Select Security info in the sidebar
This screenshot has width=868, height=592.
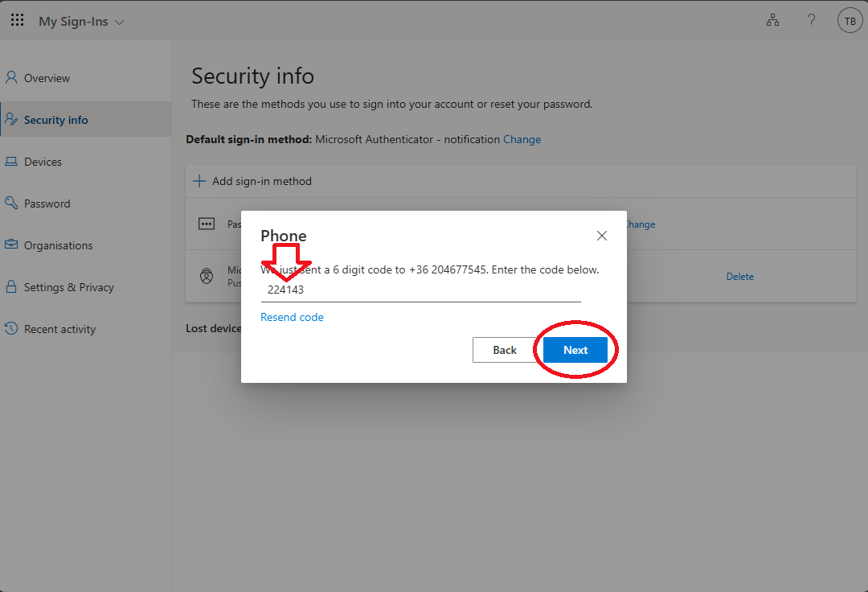tap(55, 120)
